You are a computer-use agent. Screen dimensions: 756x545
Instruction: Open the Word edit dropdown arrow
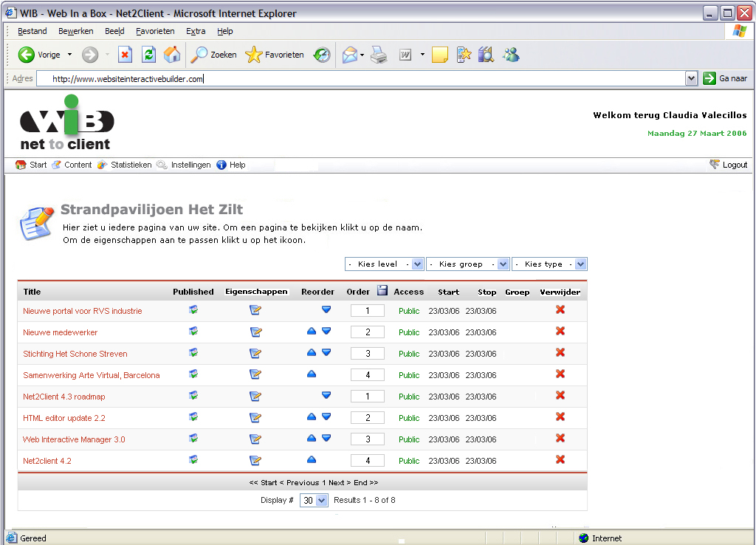coord(422,55)
